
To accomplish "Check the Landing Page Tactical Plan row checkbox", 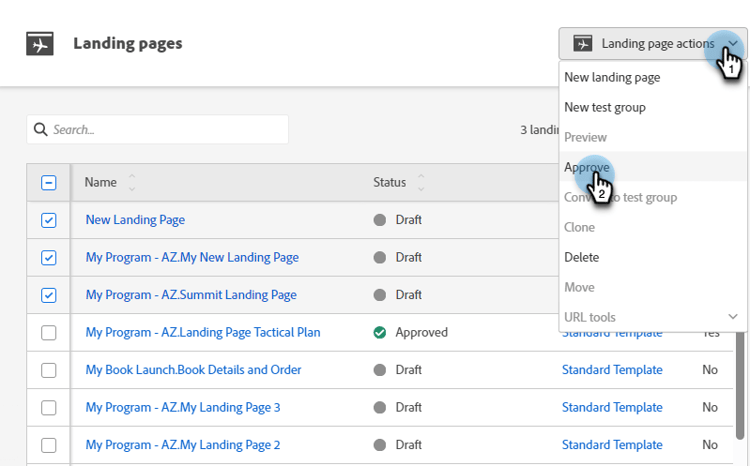I will (49, 333).
